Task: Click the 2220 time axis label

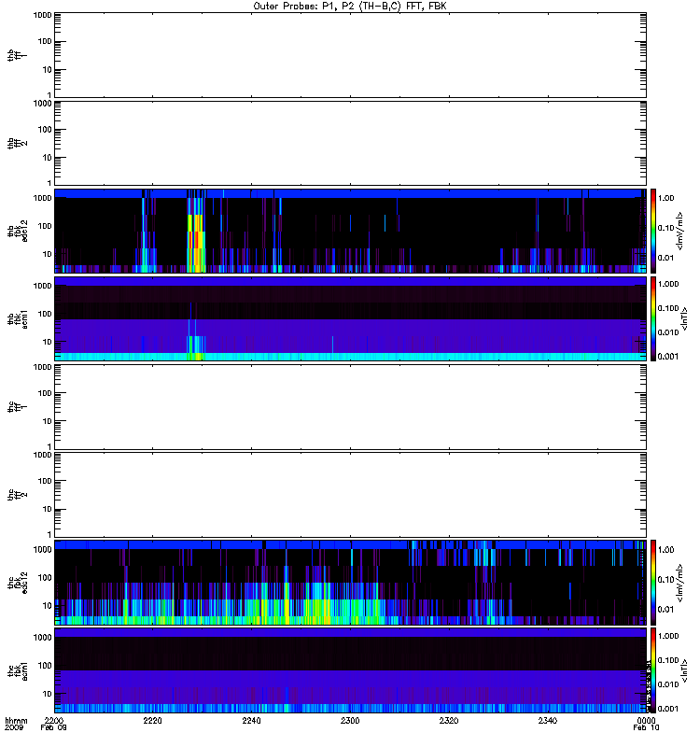Action: (152, 720)
